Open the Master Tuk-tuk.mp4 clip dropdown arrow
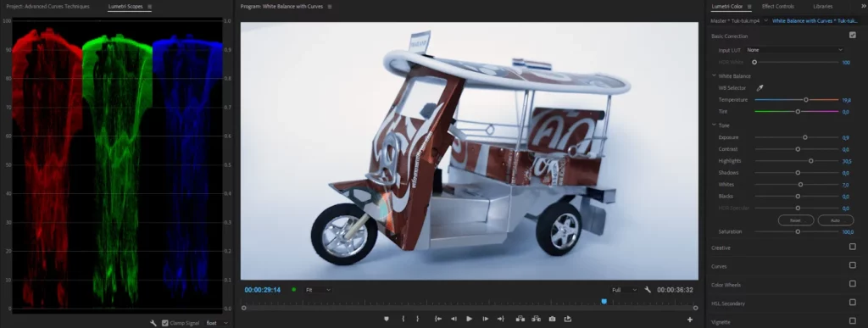Screen dimensions: 868x328 coord(765,20)
